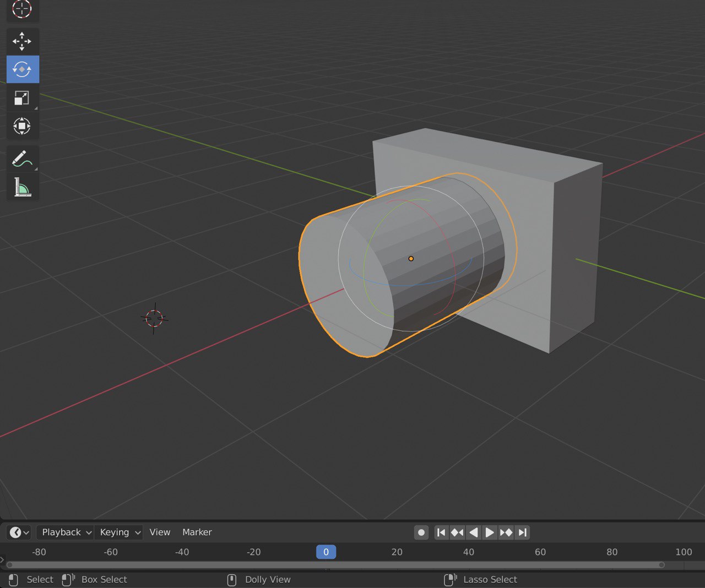The height and width of the screenshot is (588, 705).
Task: Select the Move tool
Action: 22,41
